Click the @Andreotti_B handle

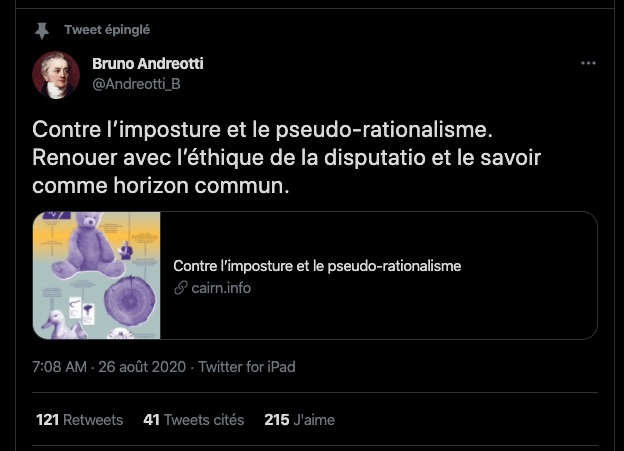click(x=136, y=84)
